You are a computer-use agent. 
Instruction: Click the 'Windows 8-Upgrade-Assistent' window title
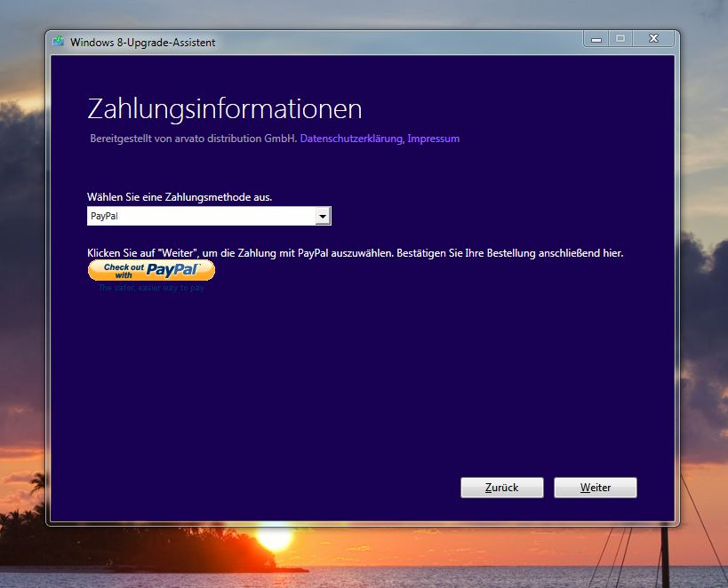142,43
